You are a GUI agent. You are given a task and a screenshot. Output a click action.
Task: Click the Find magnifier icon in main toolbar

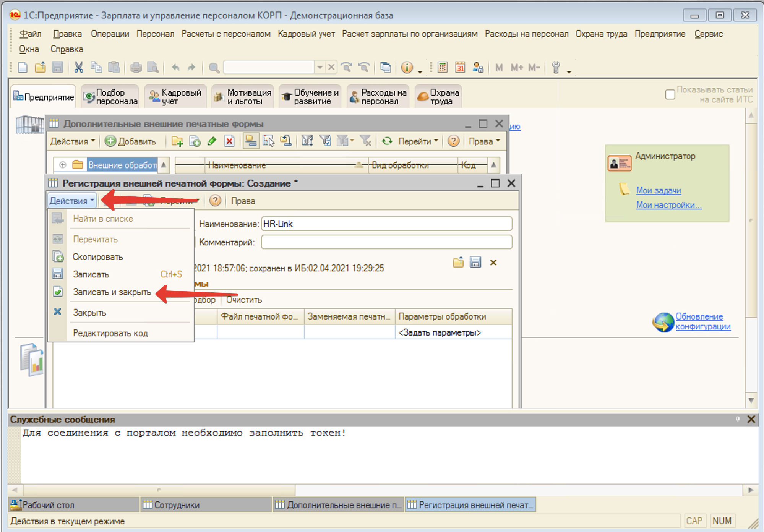(214, 68)
